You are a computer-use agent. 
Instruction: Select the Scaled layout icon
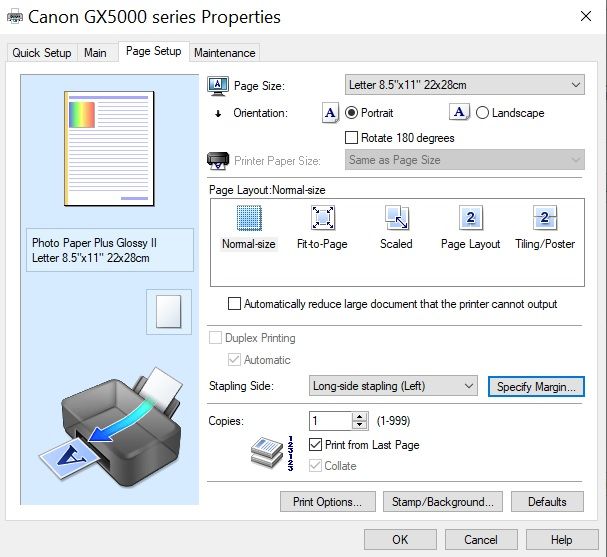coord(396,218)
